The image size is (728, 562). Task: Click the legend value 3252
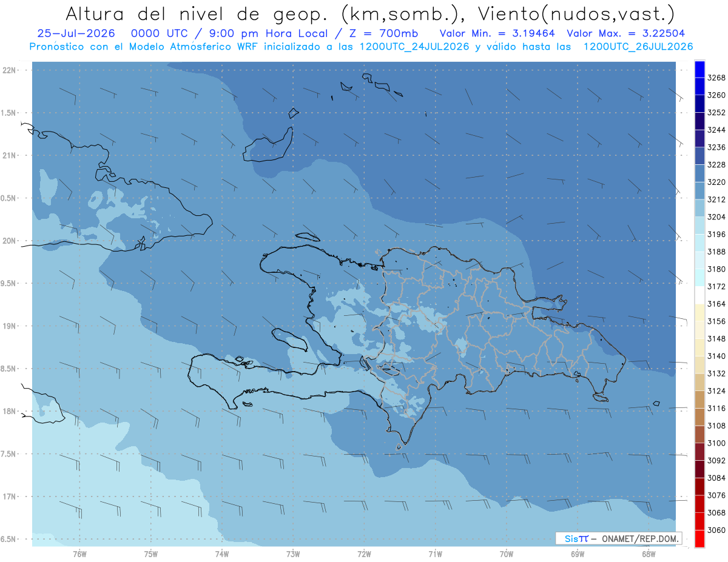[716, 112]
